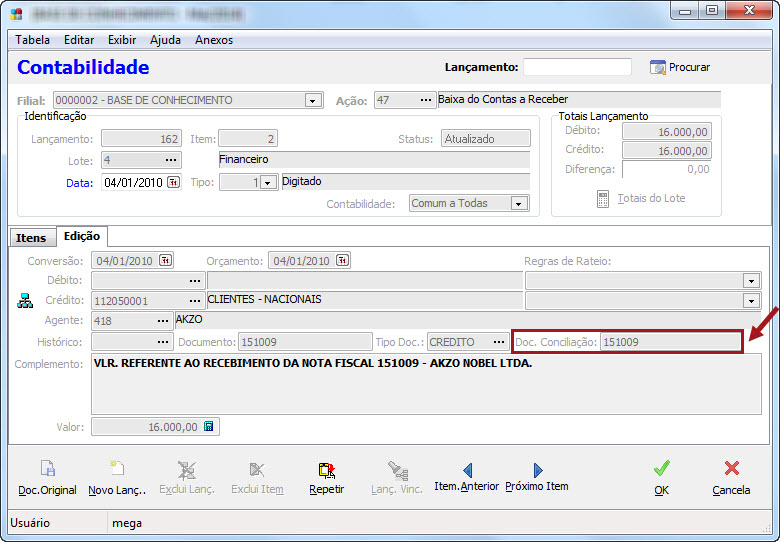Go to Item Anterior with left arrow
780x542 pixels.
coord(467,469)
